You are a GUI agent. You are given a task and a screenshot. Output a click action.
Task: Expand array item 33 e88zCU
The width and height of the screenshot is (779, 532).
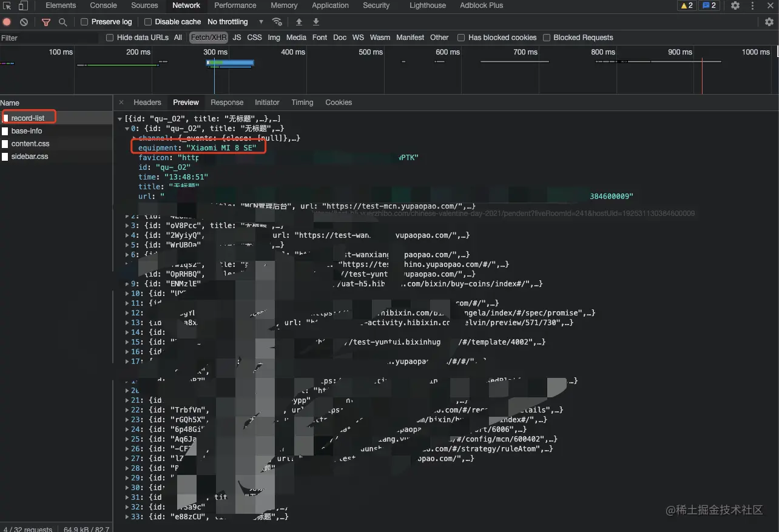[x=127, y=517]
